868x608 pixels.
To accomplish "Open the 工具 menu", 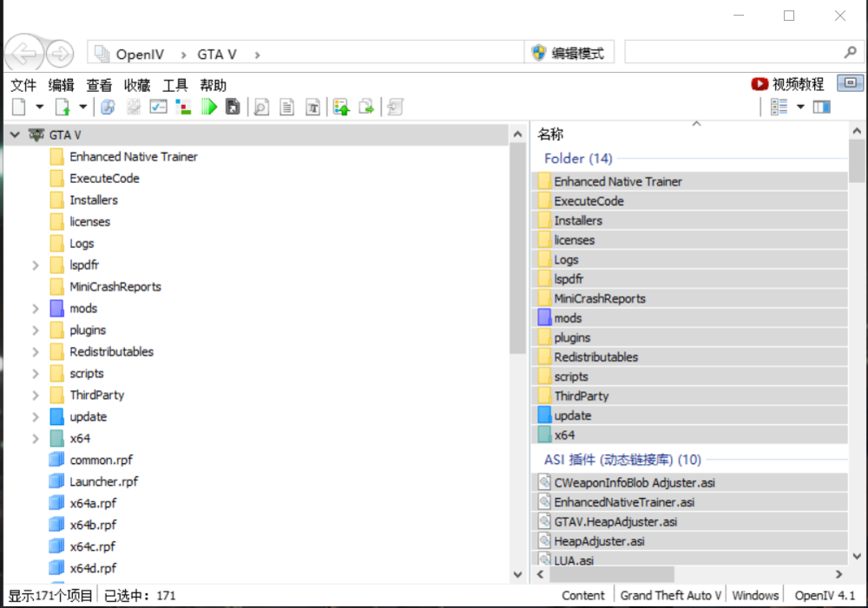I will point(174,85).
